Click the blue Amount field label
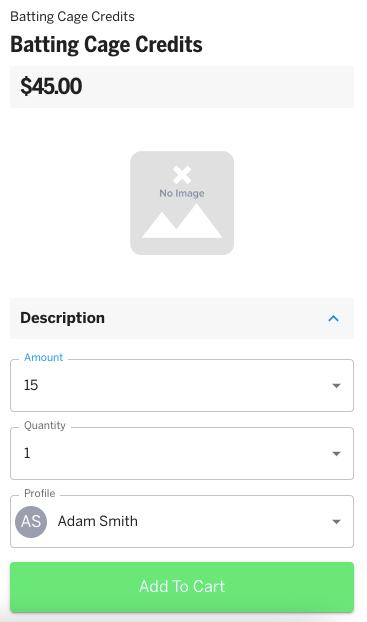Image resolution: width=367 pixels, height=622 pixels. (x=43, y=357)
